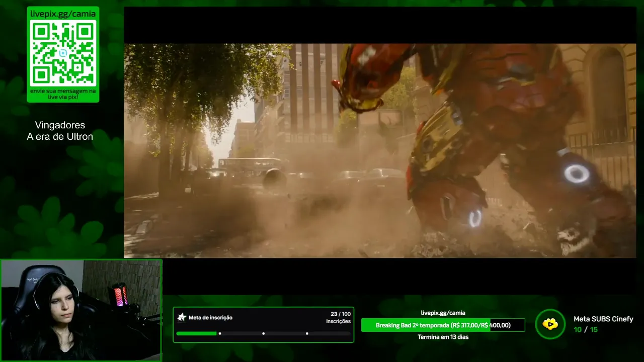Click the streamer webcam feed

pos(81,310)
